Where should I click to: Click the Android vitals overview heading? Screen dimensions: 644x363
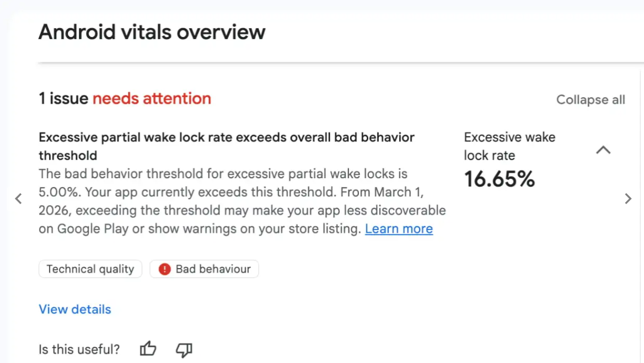[152, 32]
